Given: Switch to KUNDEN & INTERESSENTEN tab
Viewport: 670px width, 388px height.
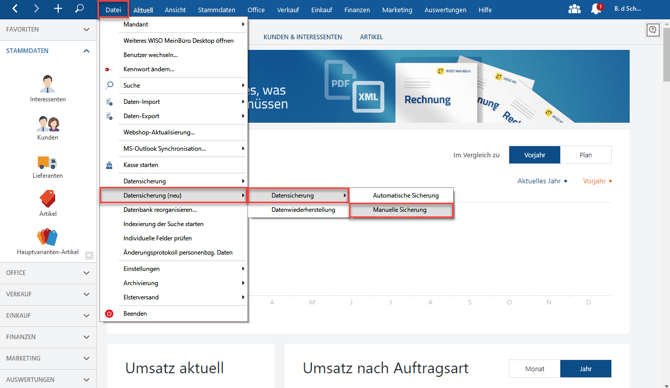Looking at the screenshot, I should coord(303,37).
